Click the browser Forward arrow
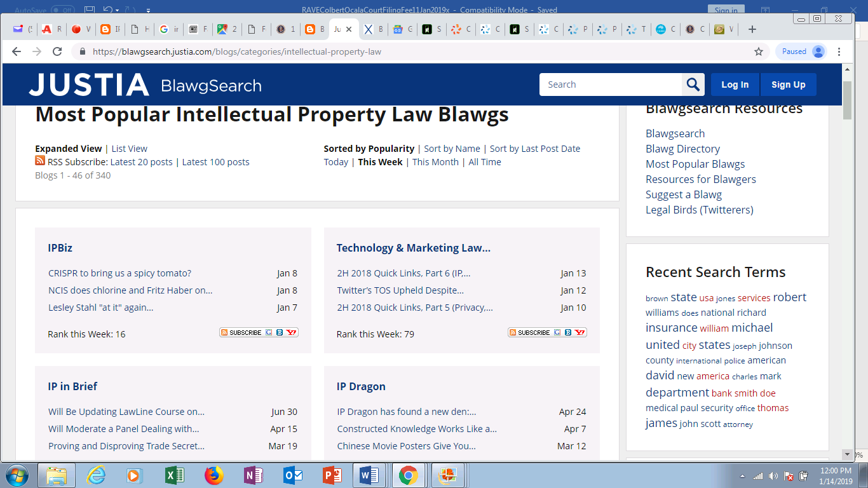 click(x=37, y=51)
